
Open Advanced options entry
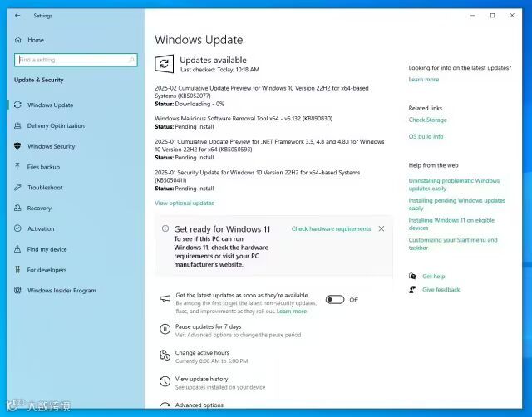coord(199,405)
